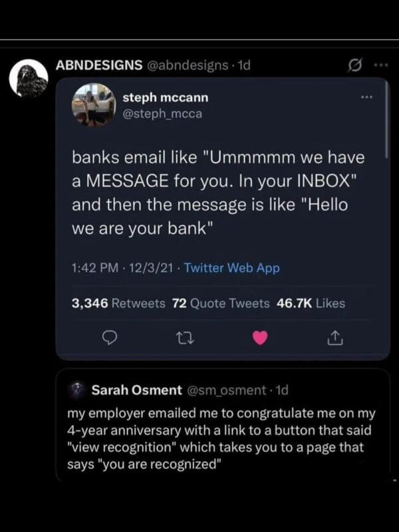The height and width of the screenshot is (532, 399).
Task: Open the @steph_mcca handle
Action: point(162,113)
